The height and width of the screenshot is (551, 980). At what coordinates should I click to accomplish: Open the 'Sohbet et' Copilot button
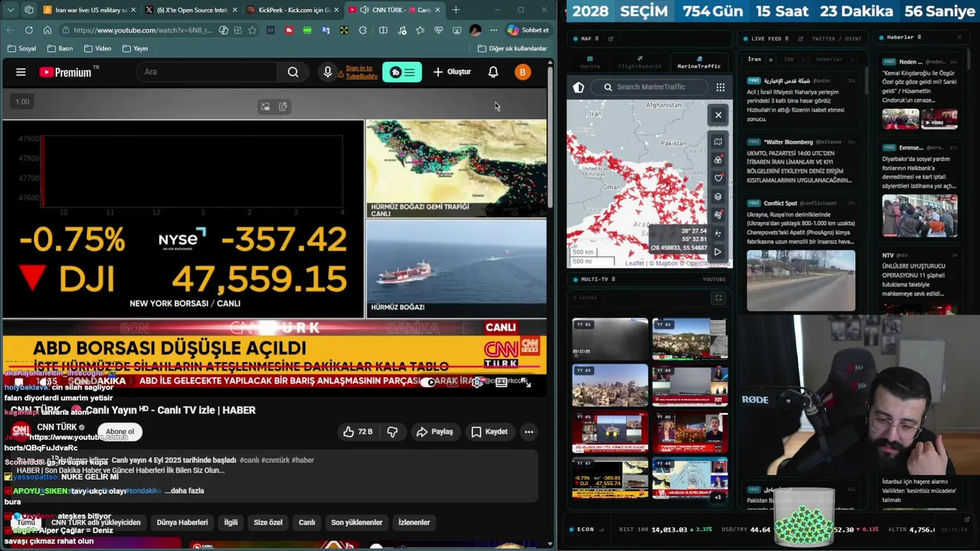click(528, 30)
